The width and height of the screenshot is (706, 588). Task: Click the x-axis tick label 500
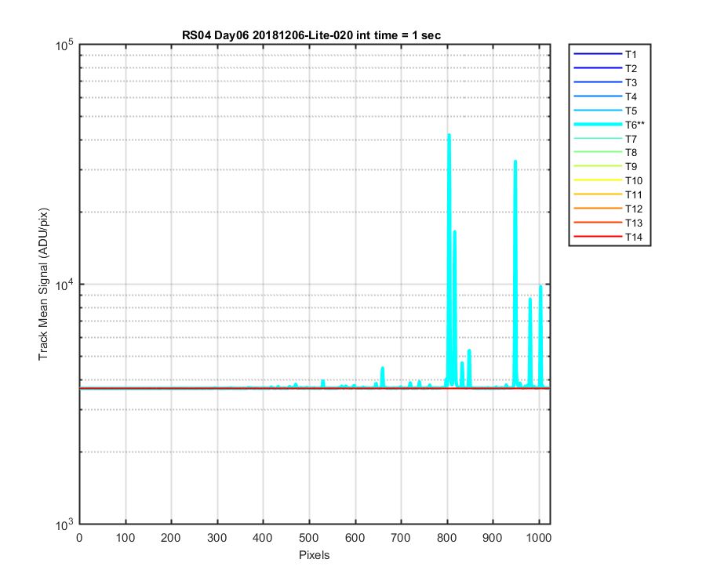point(309,538)
